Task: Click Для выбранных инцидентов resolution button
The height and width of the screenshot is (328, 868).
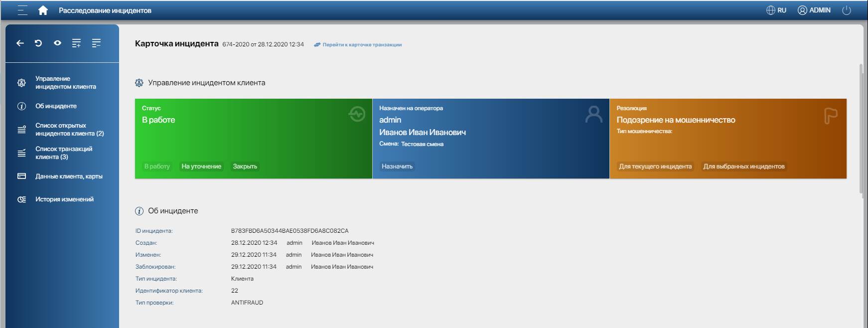Action: point(744,166)
